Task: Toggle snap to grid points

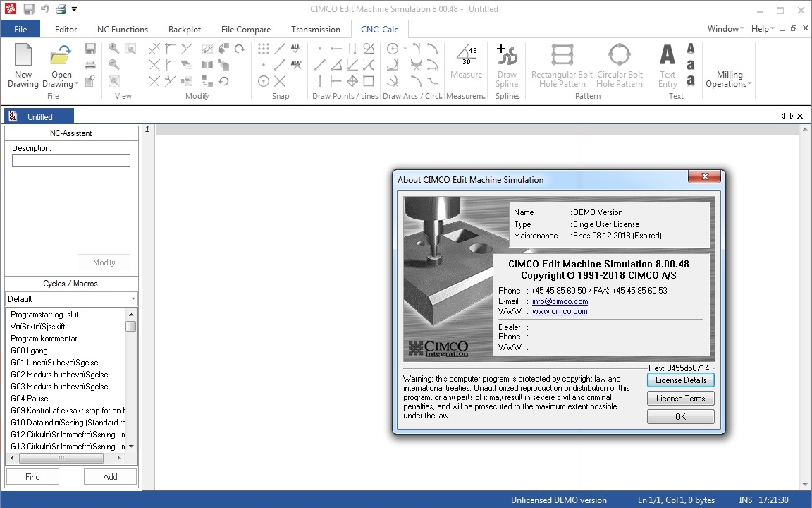Action: tap(264, 49)
